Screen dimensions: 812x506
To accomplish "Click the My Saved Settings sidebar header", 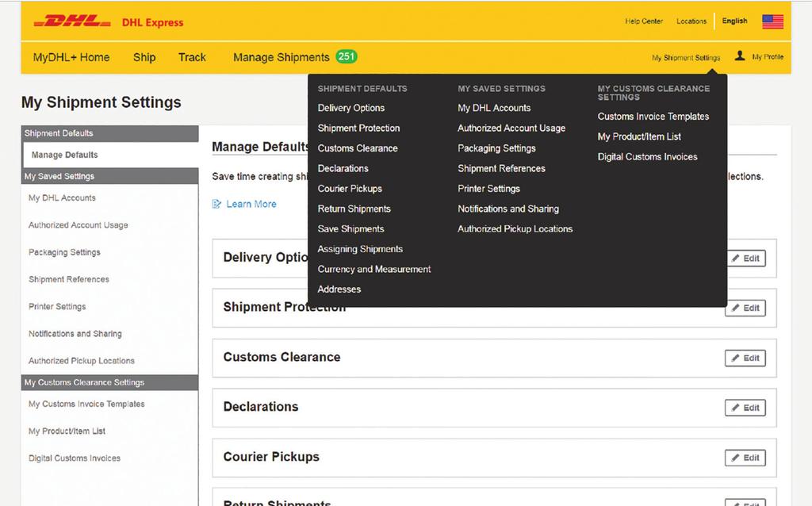I will pos(109,176).
